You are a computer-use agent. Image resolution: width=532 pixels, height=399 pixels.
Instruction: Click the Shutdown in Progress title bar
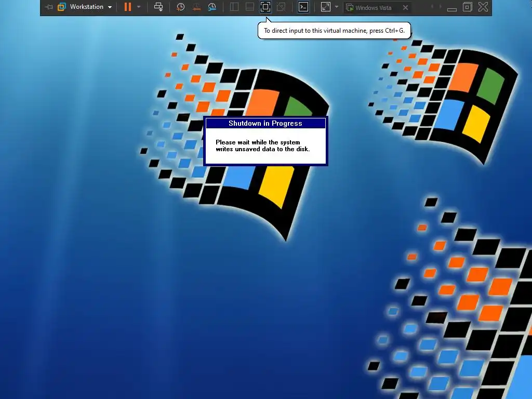coord(265,123)
